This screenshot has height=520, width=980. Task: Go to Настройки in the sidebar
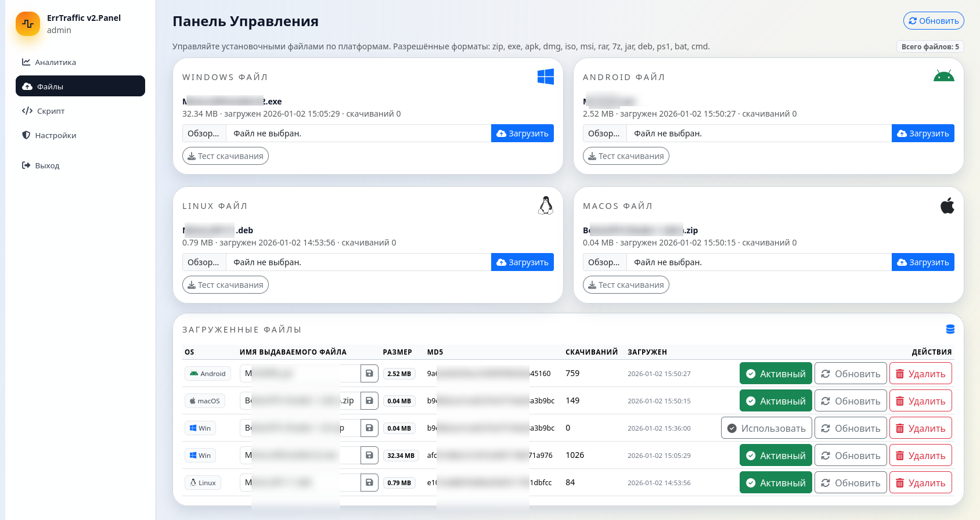point(80,135)
